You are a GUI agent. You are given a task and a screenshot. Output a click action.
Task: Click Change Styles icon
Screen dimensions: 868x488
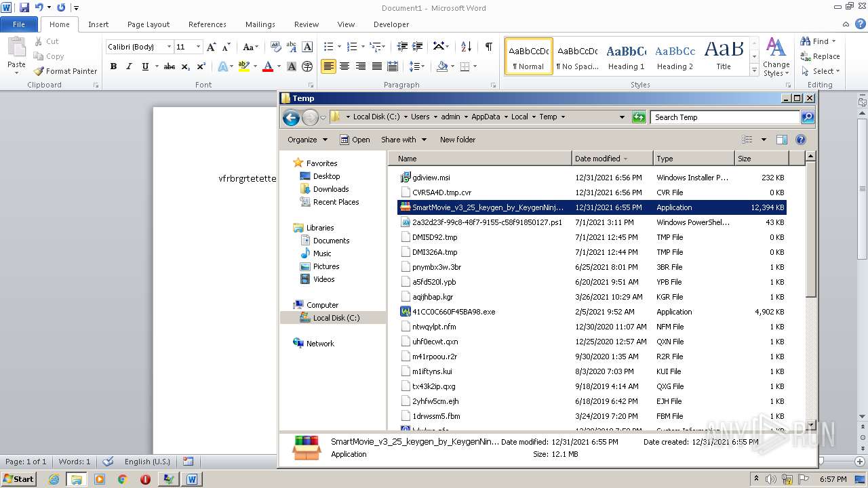coord(776,57)
